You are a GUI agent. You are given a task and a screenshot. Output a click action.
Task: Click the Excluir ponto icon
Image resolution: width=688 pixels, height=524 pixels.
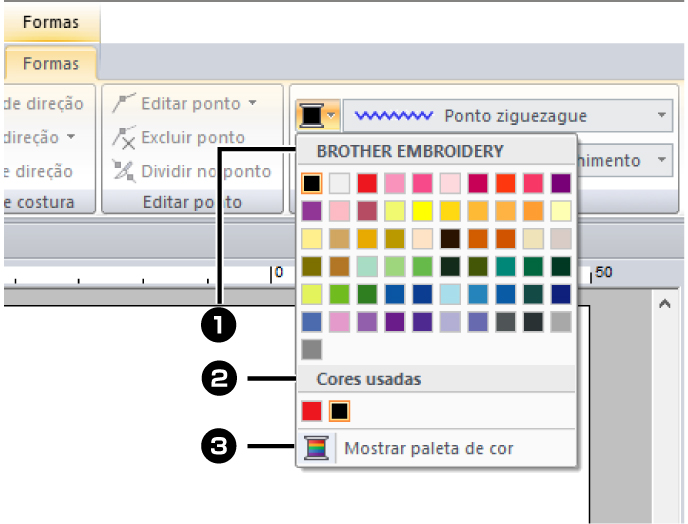pyautogui.click(x=125, y=138)
